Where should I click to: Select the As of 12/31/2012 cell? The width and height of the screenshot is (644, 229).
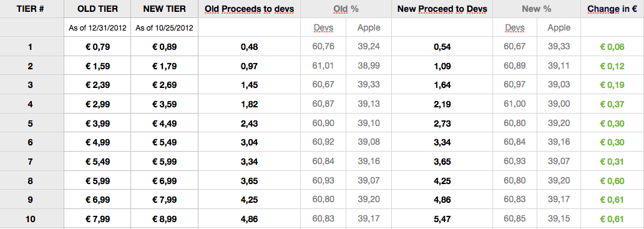pos(97,27)
